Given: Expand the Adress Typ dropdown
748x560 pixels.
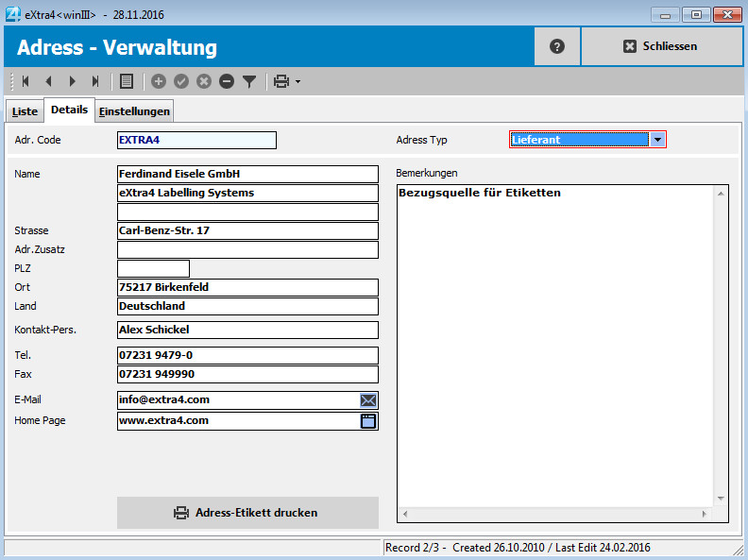Looking at the screenshot, I should (x=658, y=140).
